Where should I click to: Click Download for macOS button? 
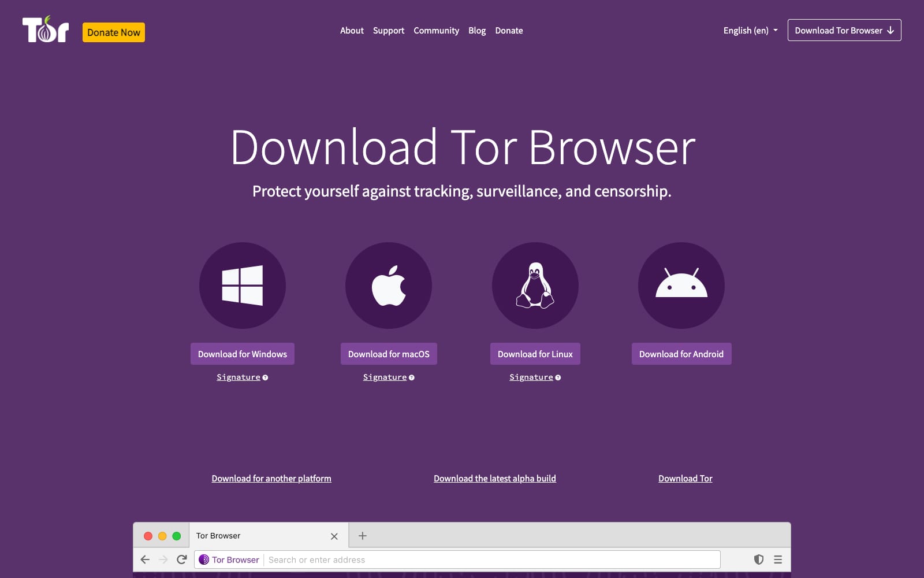pos(389,354)
